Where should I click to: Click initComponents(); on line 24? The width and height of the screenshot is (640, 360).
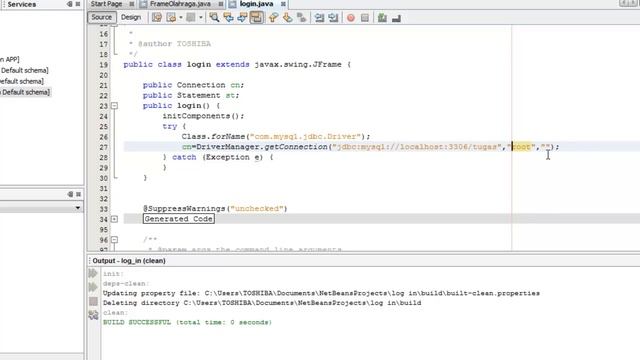pos(203,116)
